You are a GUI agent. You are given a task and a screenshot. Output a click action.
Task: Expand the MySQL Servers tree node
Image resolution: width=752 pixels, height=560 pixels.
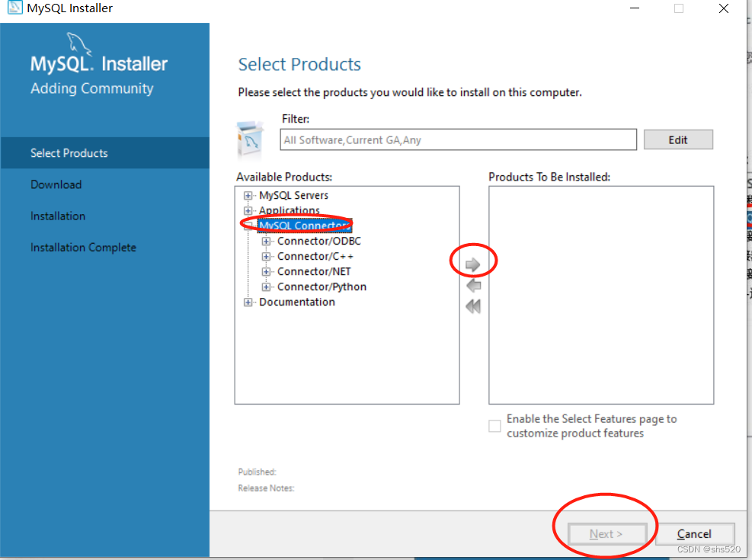pyautogui.click(x=248, y=196)
